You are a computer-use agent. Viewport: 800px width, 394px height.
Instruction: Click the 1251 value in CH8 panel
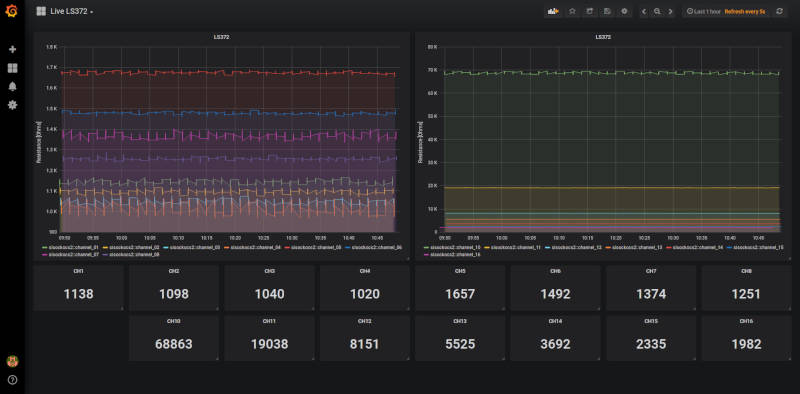pos(746,294)
